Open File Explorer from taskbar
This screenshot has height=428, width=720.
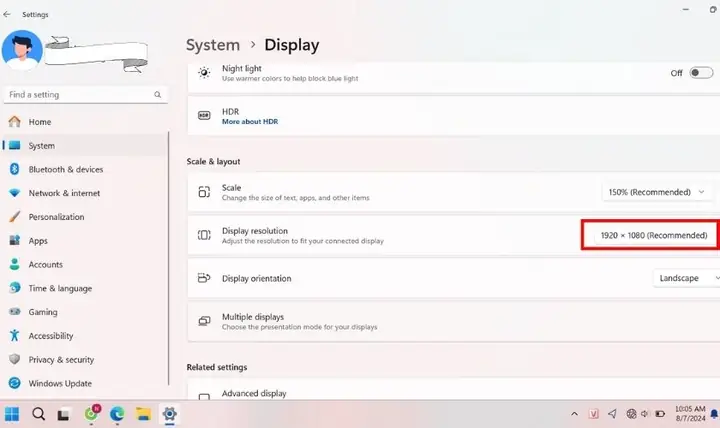pos(143,414)
